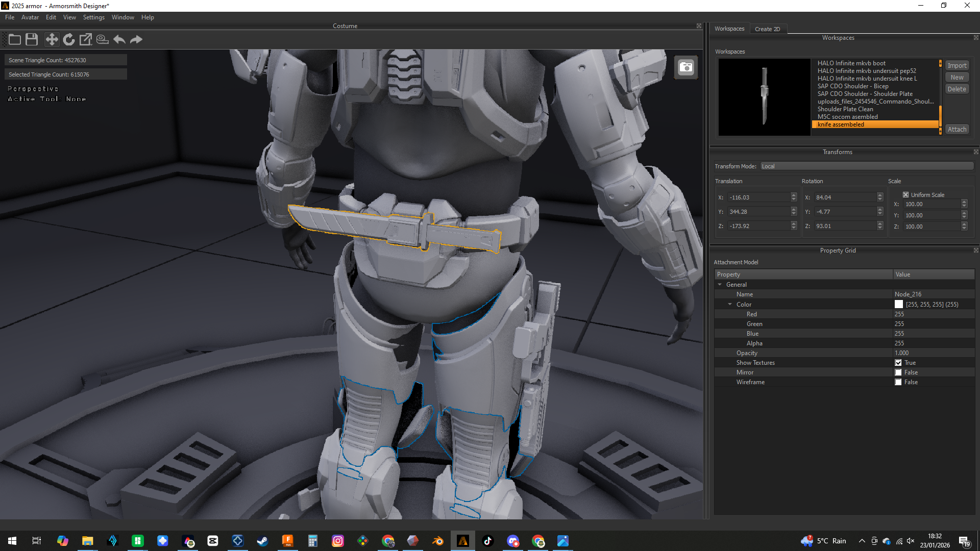Open a file with the folder icon

14,39
